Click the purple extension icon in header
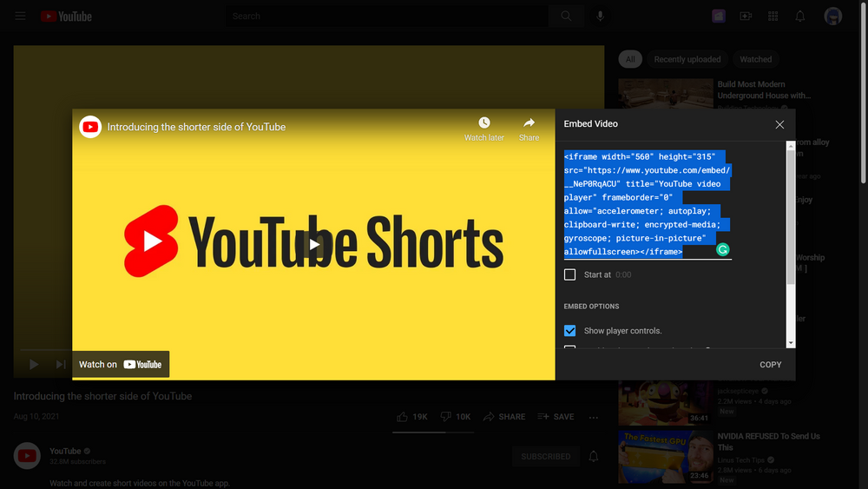This screenshot has height=489, width=868. pos(719,16)
